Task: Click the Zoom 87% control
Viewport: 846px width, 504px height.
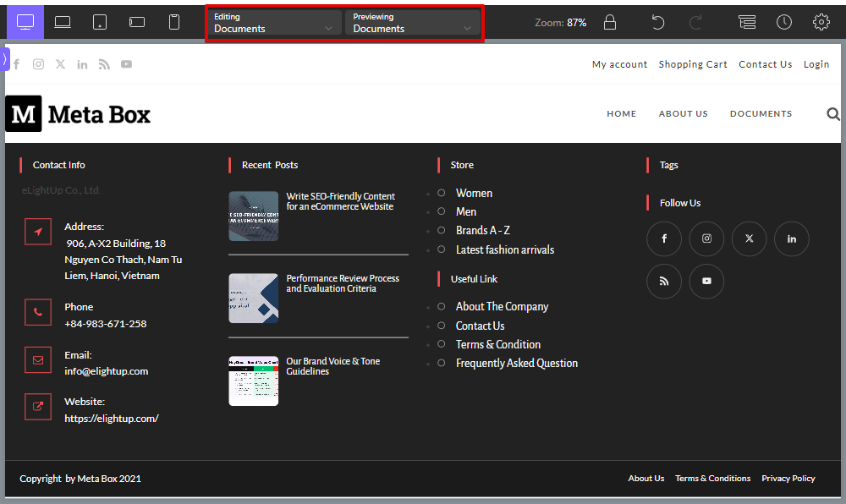Action: pyautogui.click(x=561, y=22)
